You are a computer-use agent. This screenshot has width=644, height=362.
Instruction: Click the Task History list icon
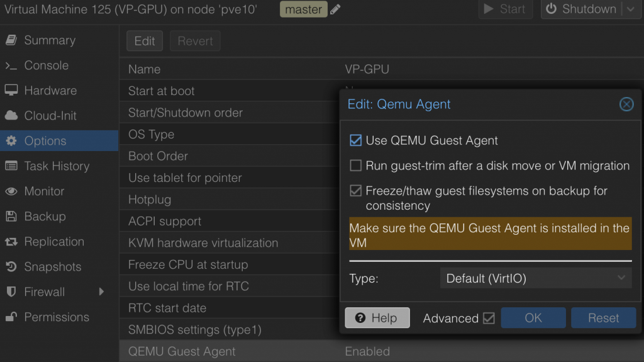pos(11,166)
